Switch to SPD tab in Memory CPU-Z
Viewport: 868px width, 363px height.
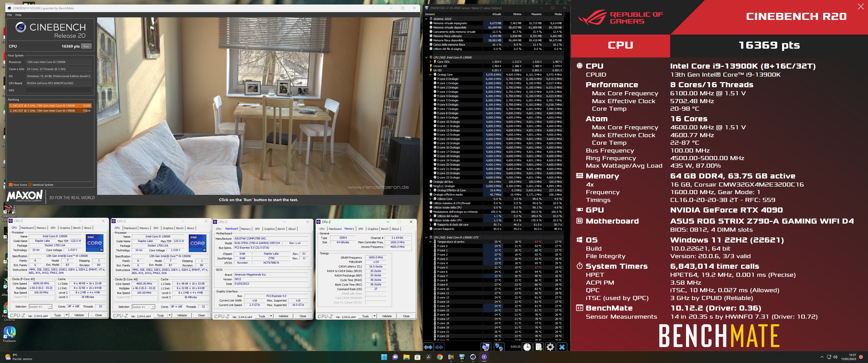pos(361,229)
